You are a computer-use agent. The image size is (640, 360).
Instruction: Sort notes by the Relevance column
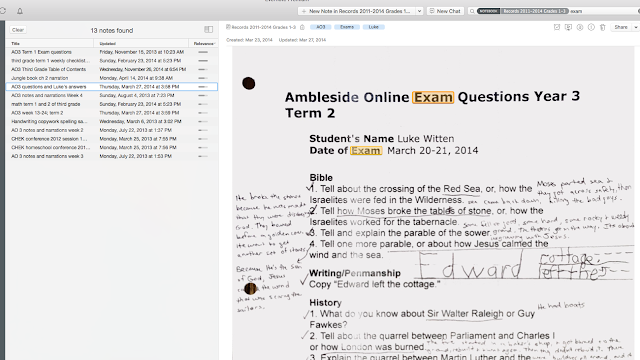[x=204, y=43]
